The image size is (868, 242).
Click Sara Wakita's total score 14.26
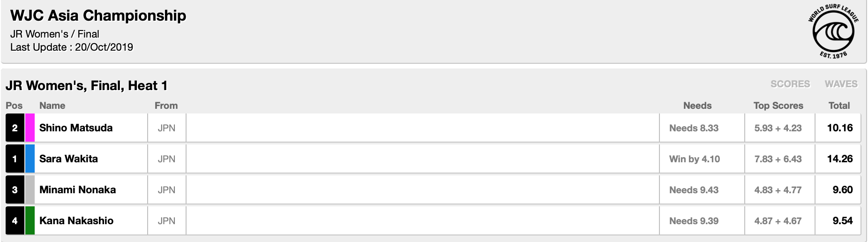(x=839, y=159)
